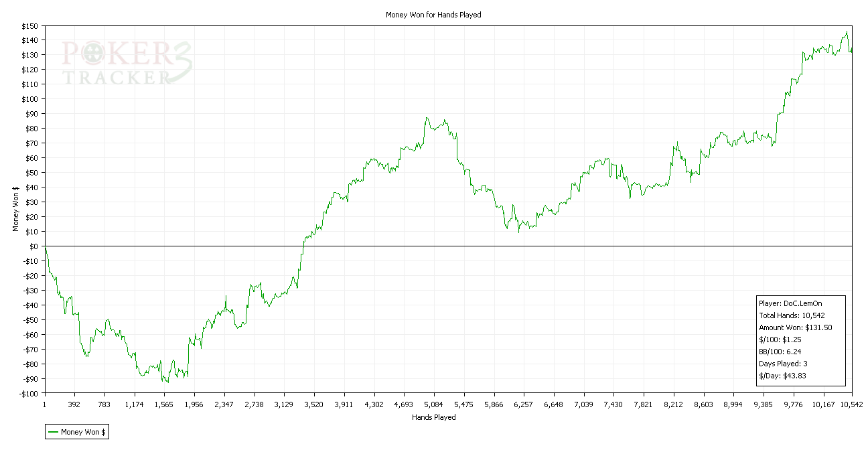
Task: Select the $60 money axis label
Action: [x=33, y=159]
